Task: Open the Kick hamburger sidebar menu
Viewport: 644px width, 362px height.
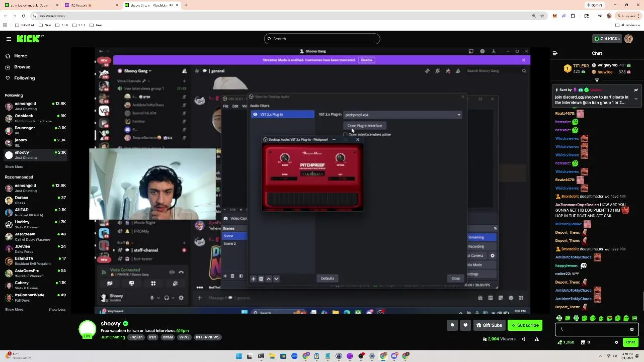Action: [9, 39]
